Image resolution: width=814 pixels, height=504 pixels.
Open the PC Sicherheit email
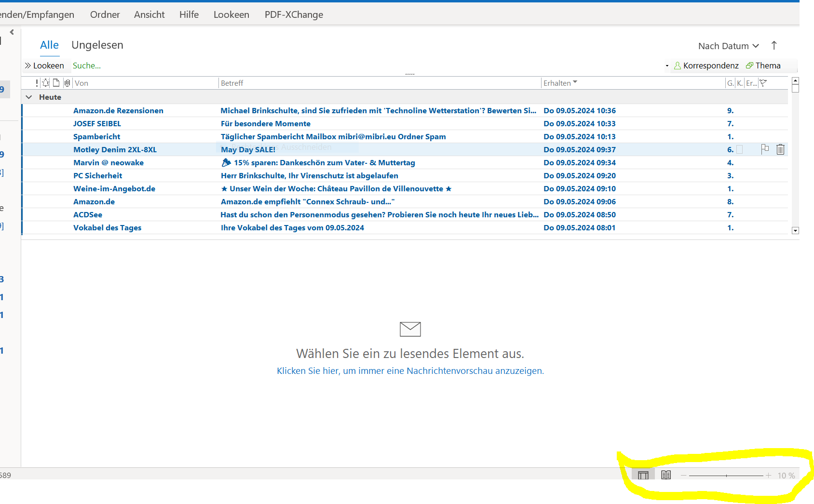coord(404,175)
